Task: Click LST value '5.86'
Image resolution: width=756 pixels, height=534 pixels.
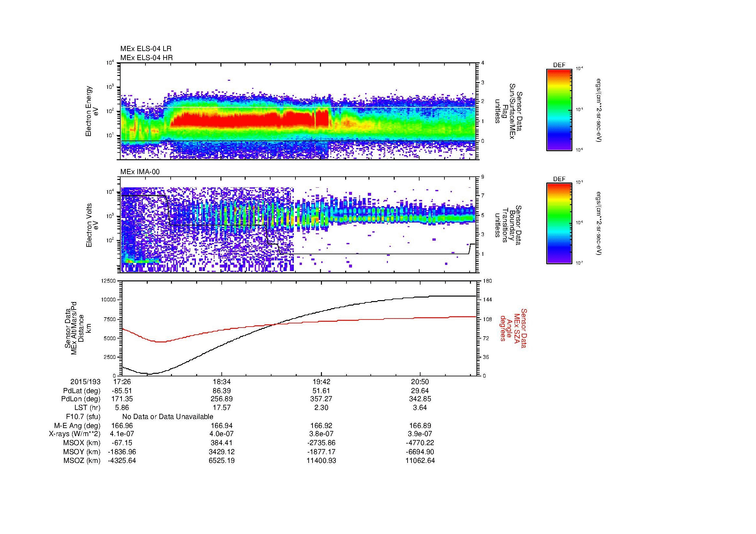Action: [x=122, y=408]
